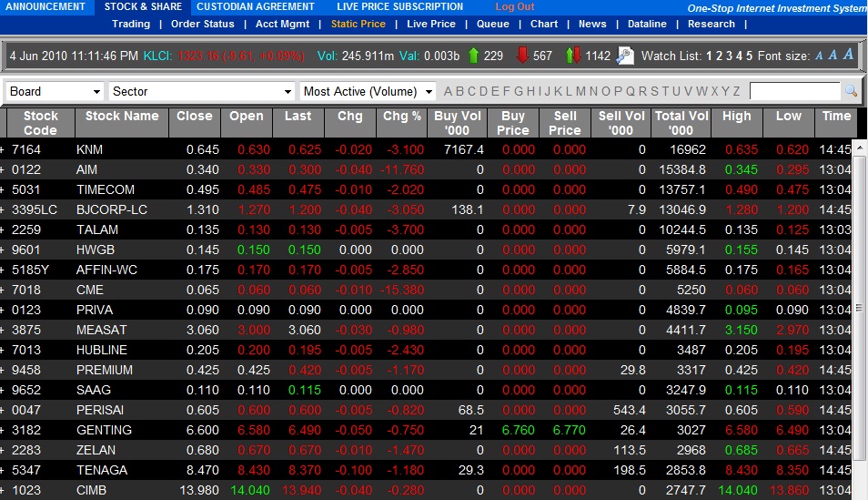Image resolution: width=868 pixels, height=500 pixels.
Task: Expand the GENTING row plus sign
Action: click(x=2, y=430)
